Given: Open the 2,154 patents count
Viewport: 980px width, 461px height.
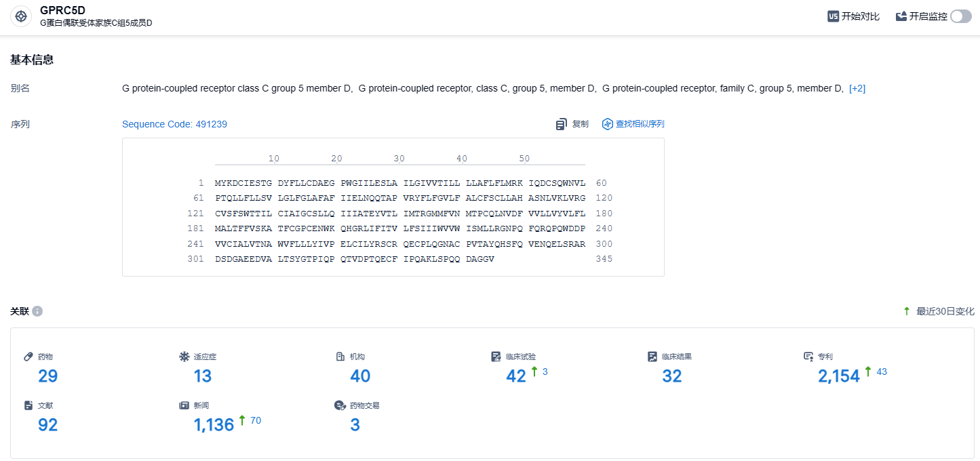Looking at the screenshot, I should pos(838,376).
